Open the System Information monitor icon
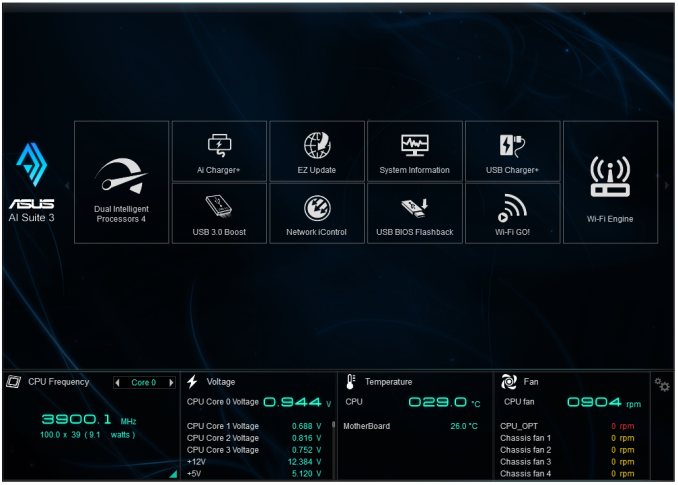The width and height of the screenshot is (678, 485). click(415, 145)
